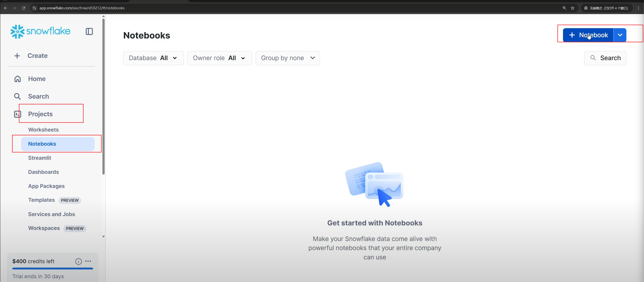Go back with the browser arrow

[x=6, y=8]
